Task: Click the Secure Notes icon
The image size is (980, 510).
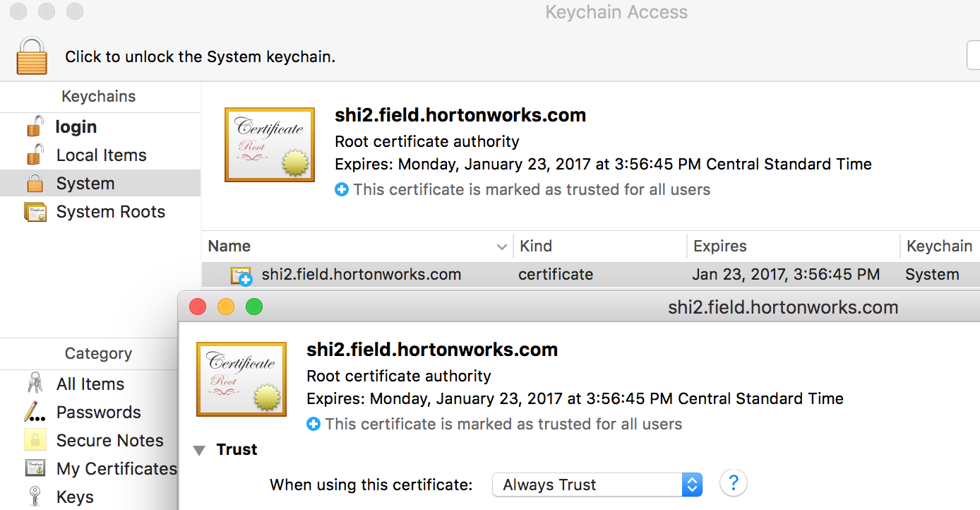Action: [x=35, y=441]
